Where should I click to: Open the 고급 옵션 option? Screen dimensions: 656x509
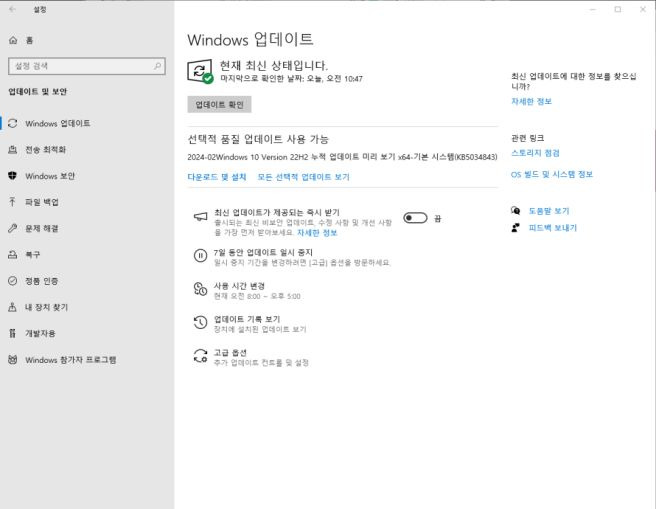[251, 357]
